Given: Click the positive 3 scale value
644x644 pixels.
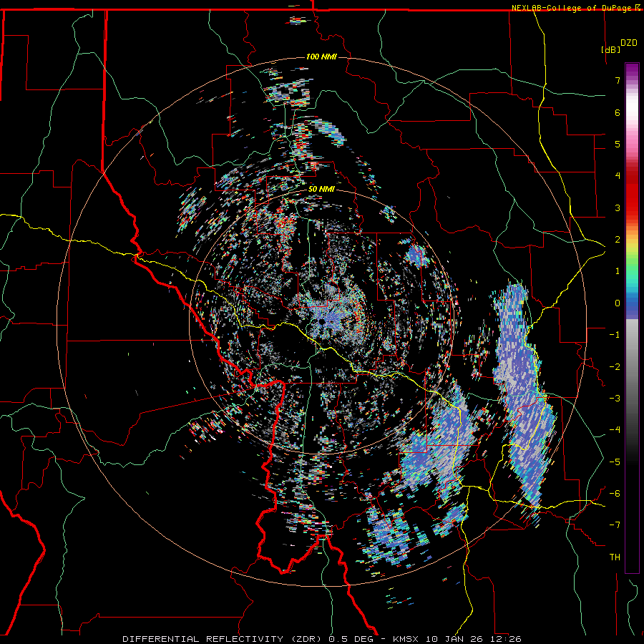Looking at the screenshot, I should (x=618, y=208).
